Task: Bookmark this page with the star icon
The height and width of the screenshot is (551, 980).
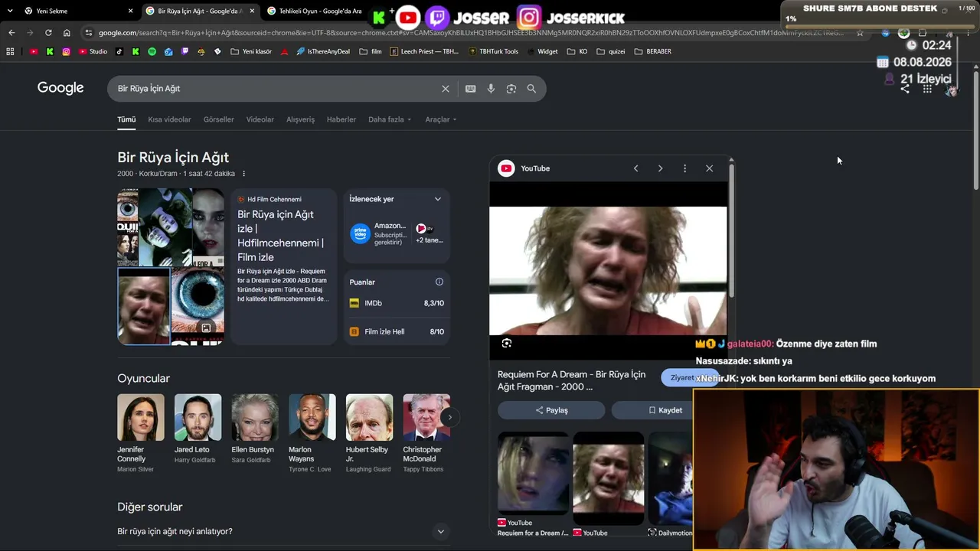Action: click(860, 33)
